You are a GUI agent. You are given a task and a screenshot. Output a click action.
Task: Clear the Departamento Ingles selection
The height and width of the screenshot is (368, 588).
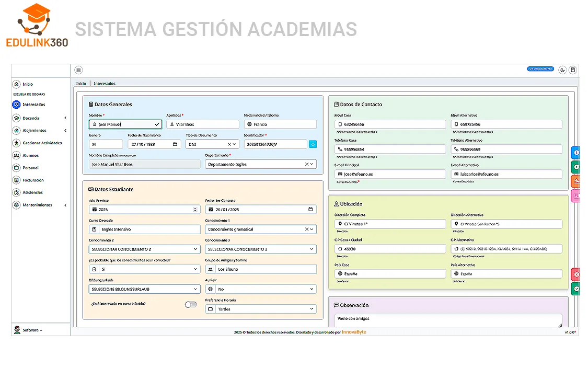306,164
